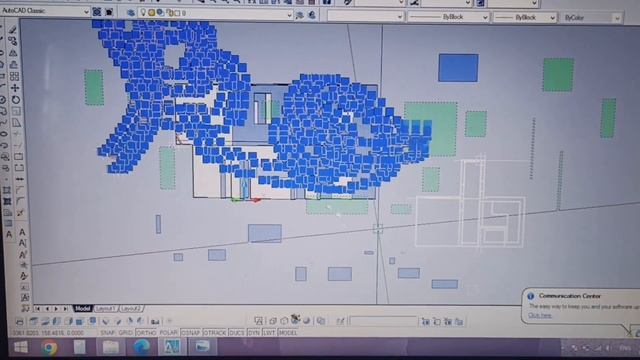Select the Multiline Text tool in Text toolbar
The height and width of the screenshot is (360, 640).
22,232
